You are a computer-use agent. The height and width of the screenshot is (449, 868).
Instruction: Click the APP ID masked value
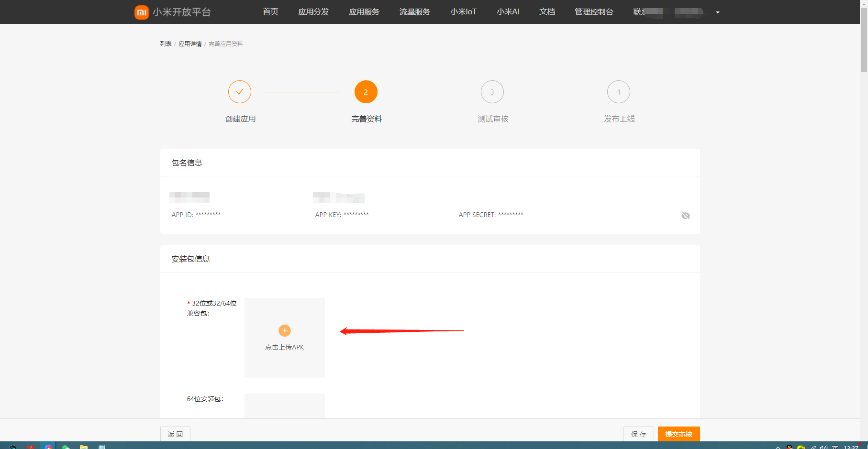(x=208, y=215)
